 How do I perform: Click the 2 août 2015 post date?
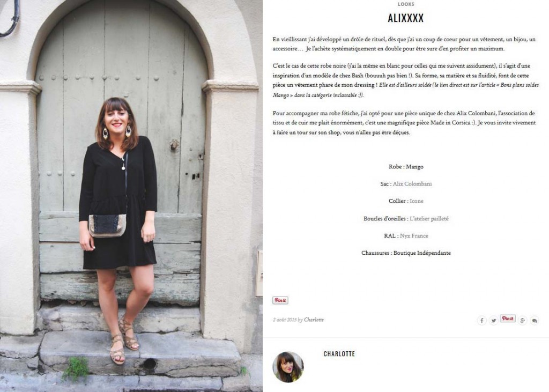[285, 320]
